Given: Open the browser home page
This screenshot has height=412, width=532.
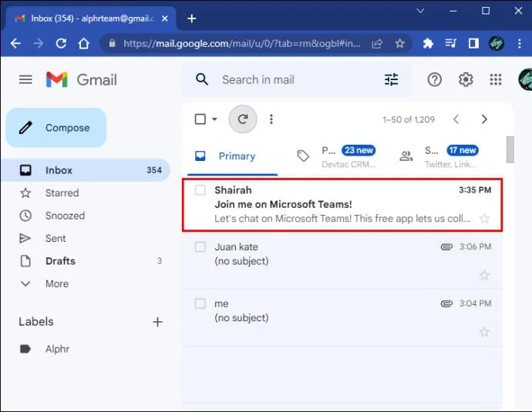Looking at the screenshot, I should tap(84, 43).
